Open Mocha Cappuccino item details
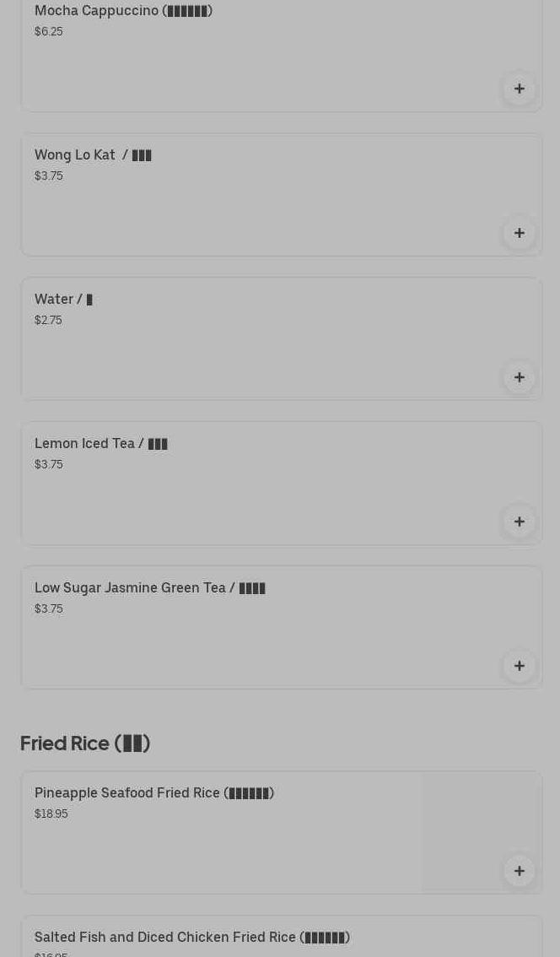 click(x=123, y=11)
